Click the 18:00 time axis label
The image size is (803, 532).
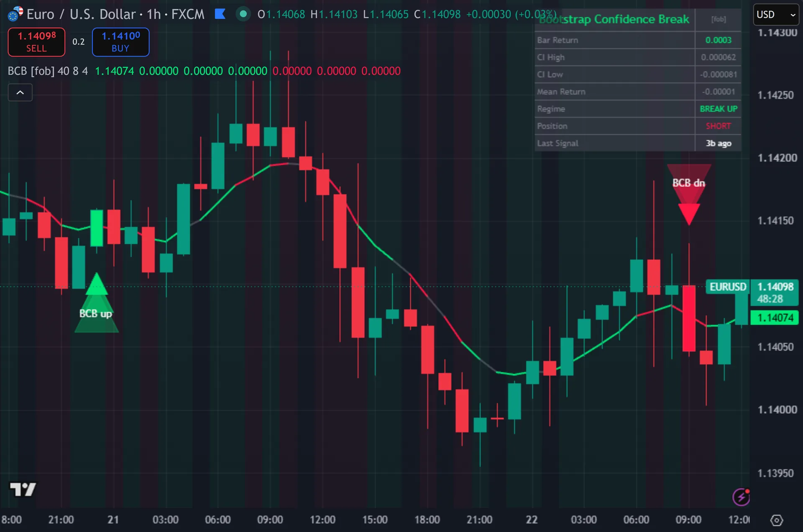pyautogui.click(x=427, y=520)
